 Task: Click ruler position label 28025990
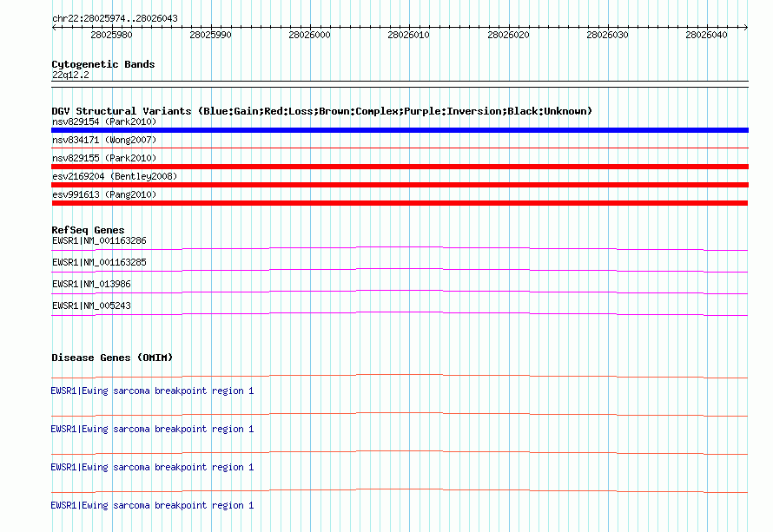(210, 35)
